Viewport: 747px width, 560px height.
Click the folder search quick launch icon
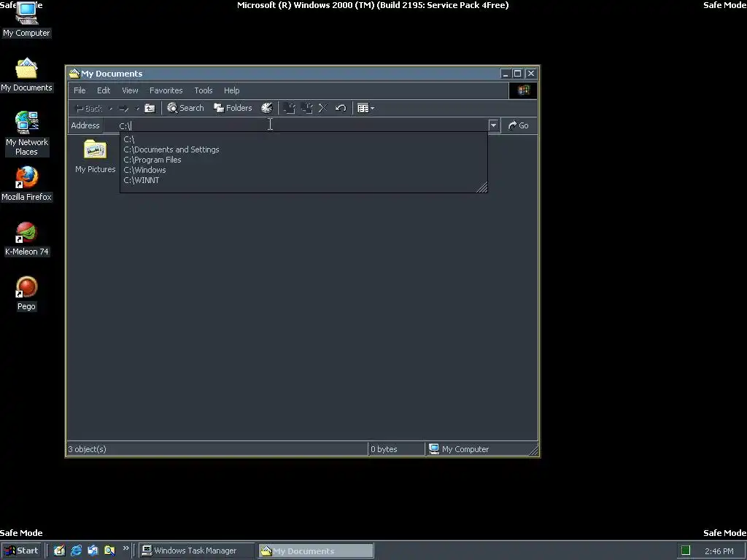(109, 551)
